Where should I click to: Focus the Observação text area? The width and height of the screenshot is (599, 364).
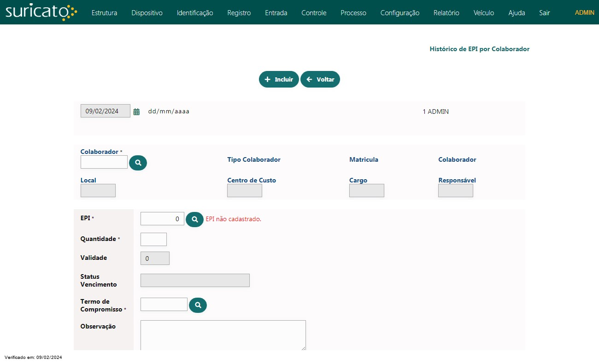pos(223,335)
